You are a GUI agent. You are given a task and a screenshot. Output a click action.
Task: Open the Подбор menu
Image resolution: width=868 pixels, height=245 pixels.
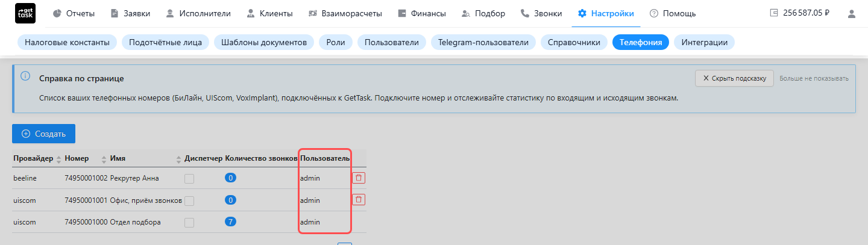coord(483,13)
